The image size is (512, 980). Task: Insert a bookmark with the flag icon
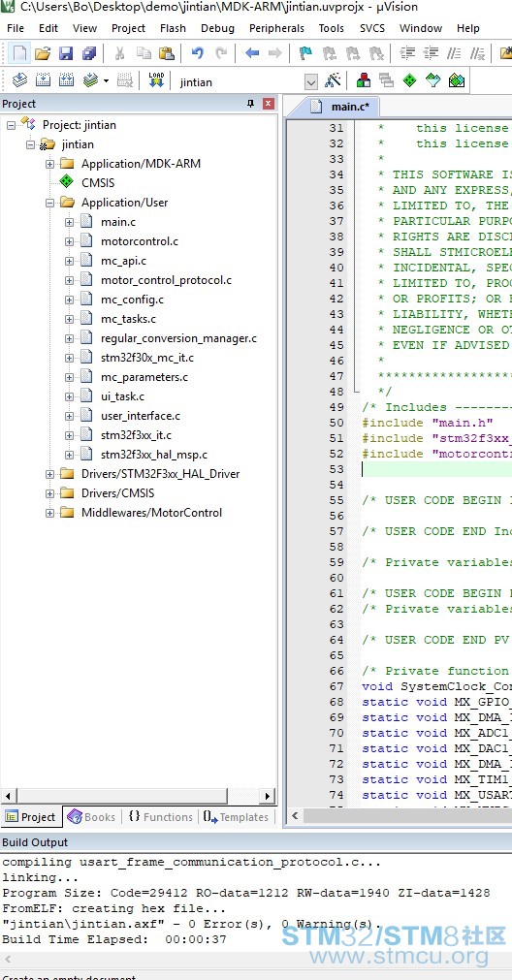(305, 53)
